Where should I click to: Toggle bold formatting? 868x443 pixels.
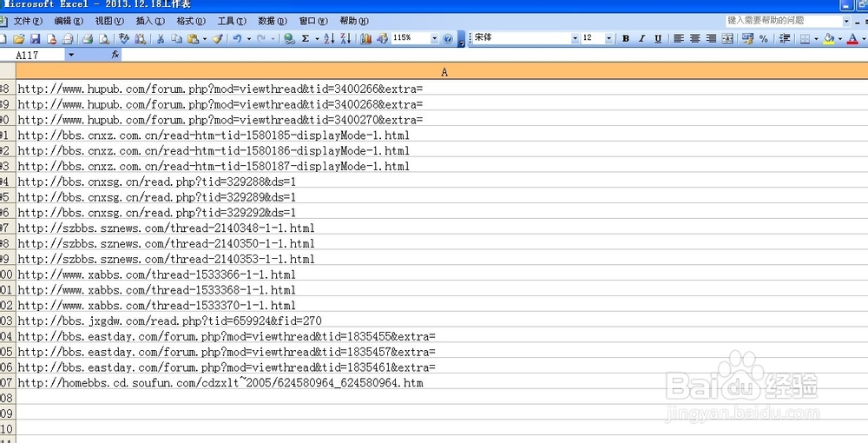626,39
